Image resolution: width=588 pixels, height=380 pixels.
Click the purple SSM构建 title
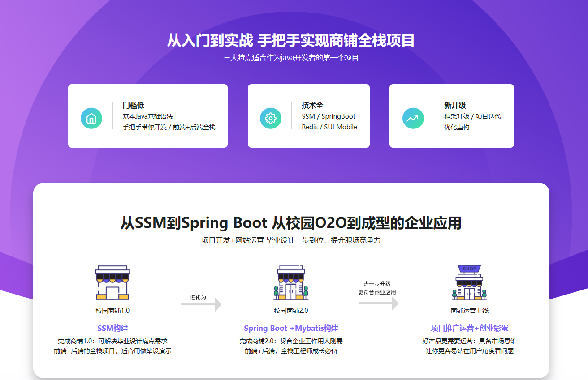[112, 328]
